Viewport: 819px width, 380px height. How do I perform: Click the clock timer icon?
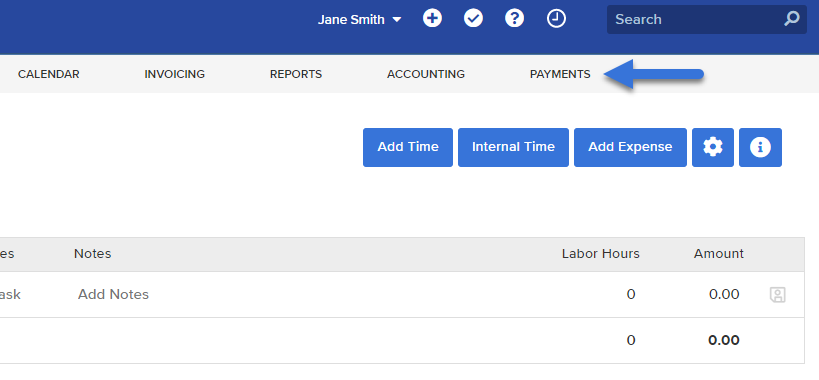click(x=556, y=19)
